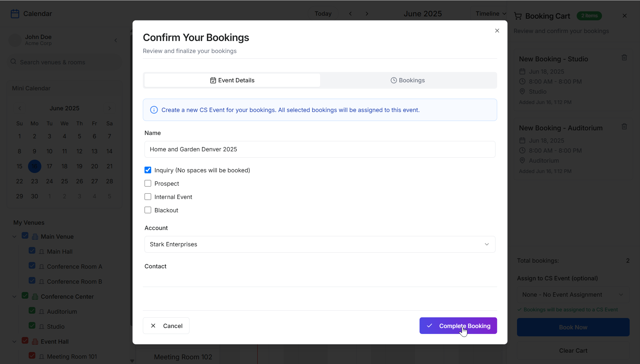Click the Conference Center building icon
The width and height of the screenshot is (640, 364).
coord(35,297)
